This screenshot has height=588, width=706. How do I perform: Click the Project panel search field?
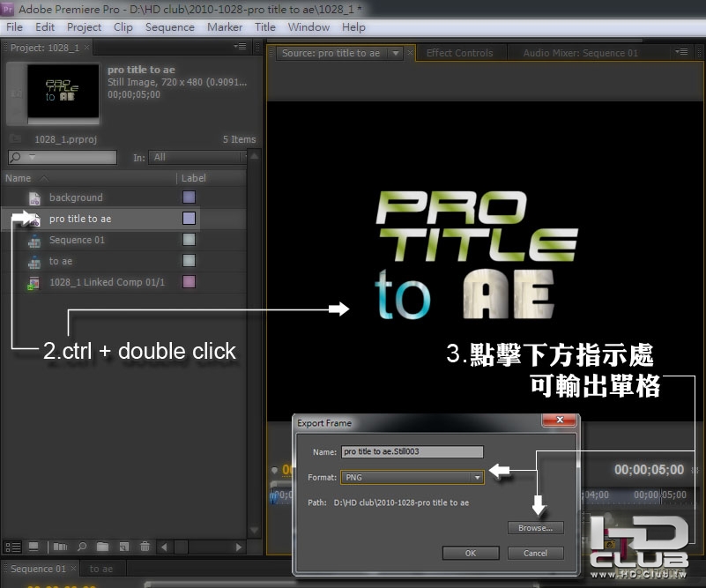coord(62,157)
